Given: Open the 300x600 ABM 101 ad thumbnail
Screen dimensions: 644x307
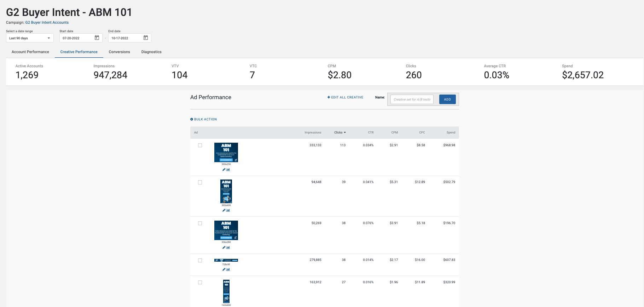Looking at the screenshot, I should coord(226,192).
